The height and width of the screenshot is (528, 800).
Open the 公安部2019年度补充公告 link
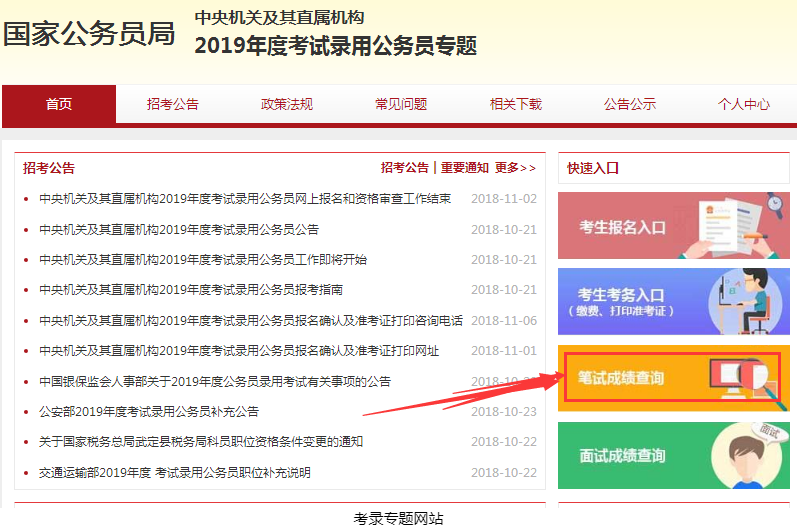coord(149,411)
